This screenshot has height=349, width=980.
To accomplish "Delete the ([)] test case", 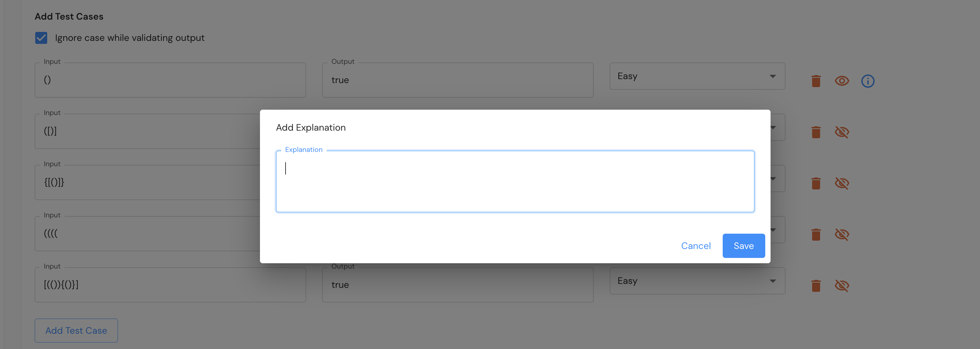I will [x=816, y=132].
